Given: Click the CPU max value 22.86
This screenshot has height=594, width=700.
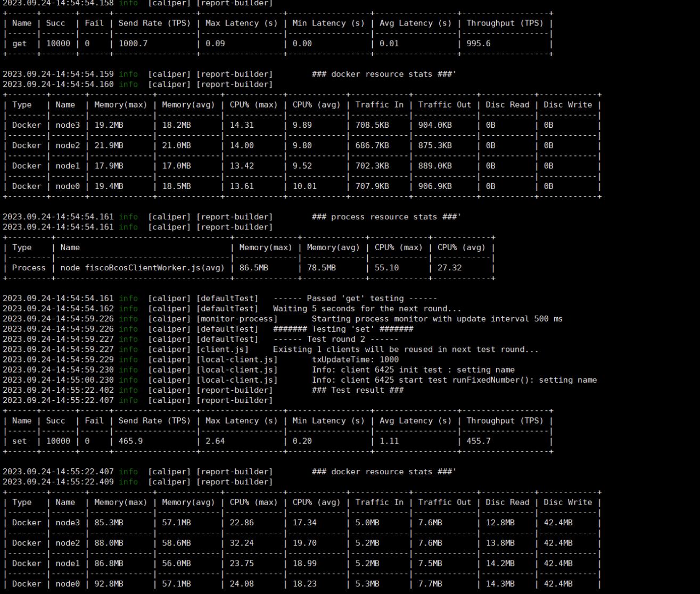Looking at the screenshot, I should point(242,523).
